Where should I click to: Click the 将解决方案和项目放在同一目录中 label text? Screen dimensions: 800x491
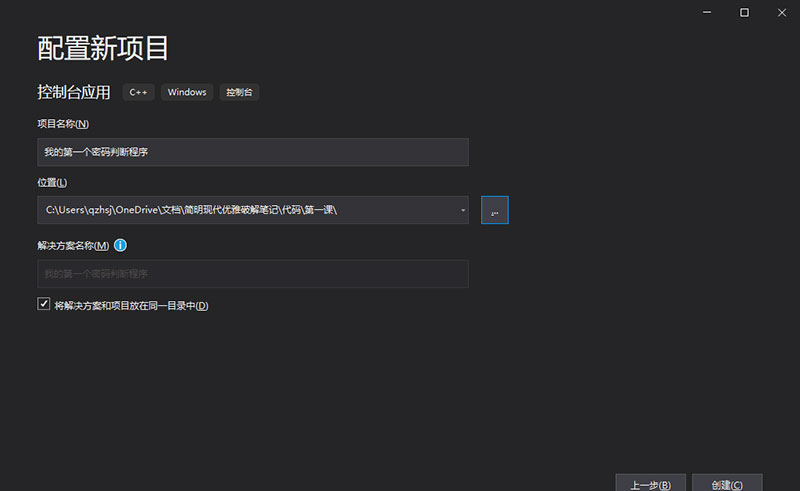pyautogui.click(x=131, y=305)
